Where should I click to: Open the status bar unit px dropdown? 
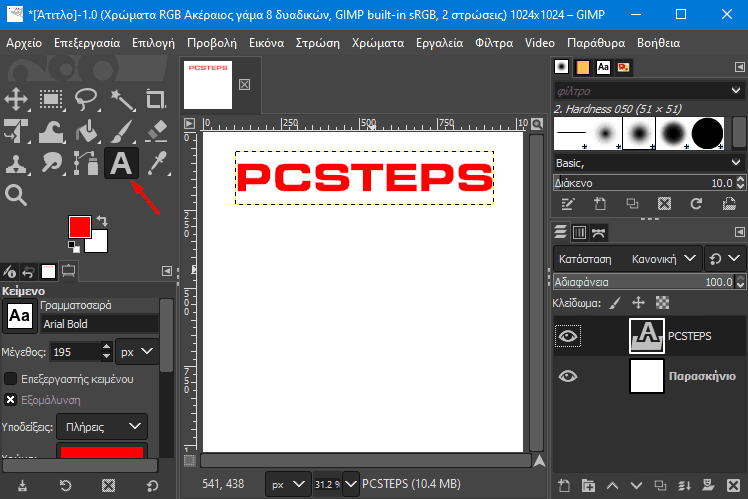point(288,484)
